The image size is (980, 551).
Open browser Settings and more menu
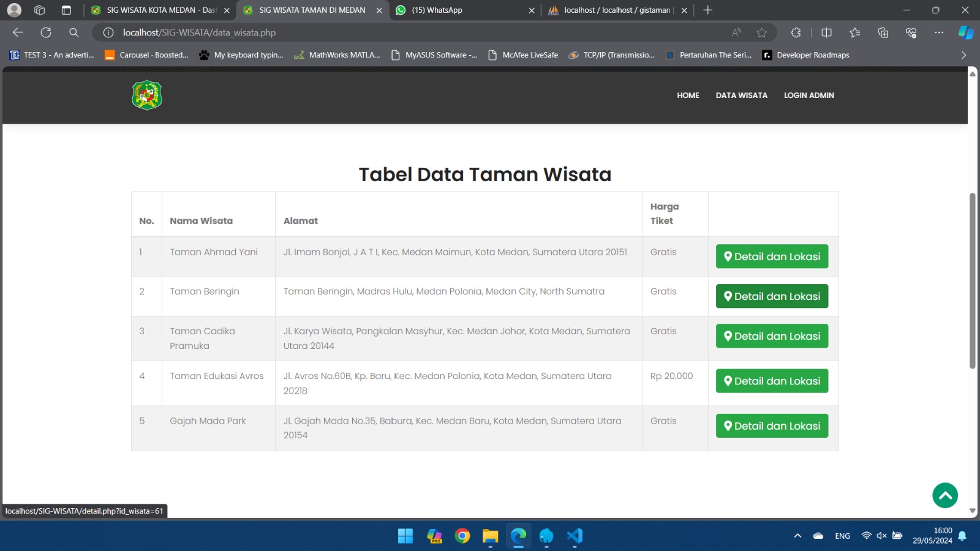(938, 32)
